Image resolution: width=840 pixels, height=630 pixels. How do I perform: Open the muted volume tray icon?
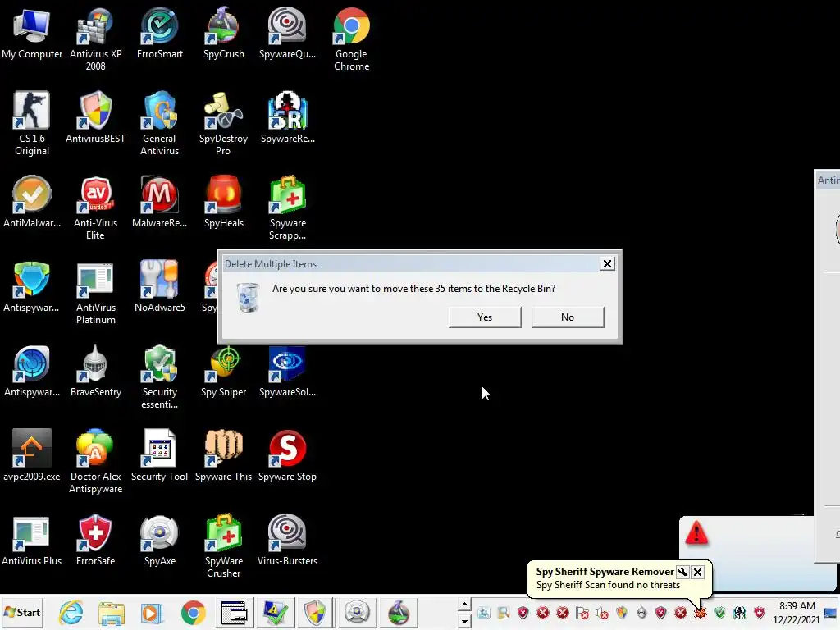(602, 612)
